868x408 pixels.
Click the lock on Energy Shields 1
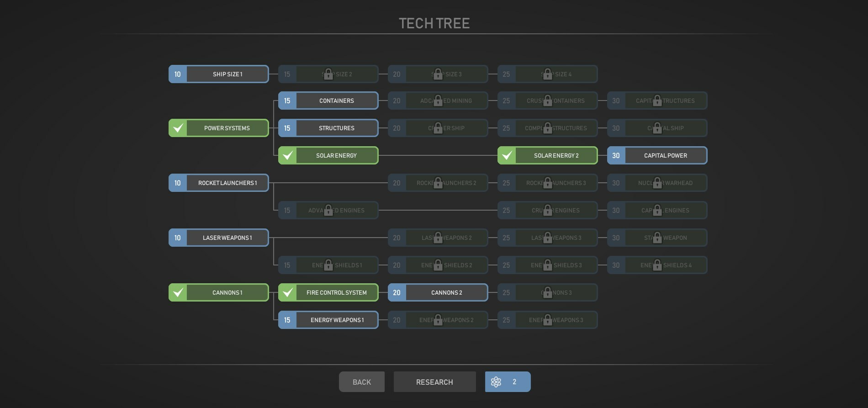pos(328,265)
